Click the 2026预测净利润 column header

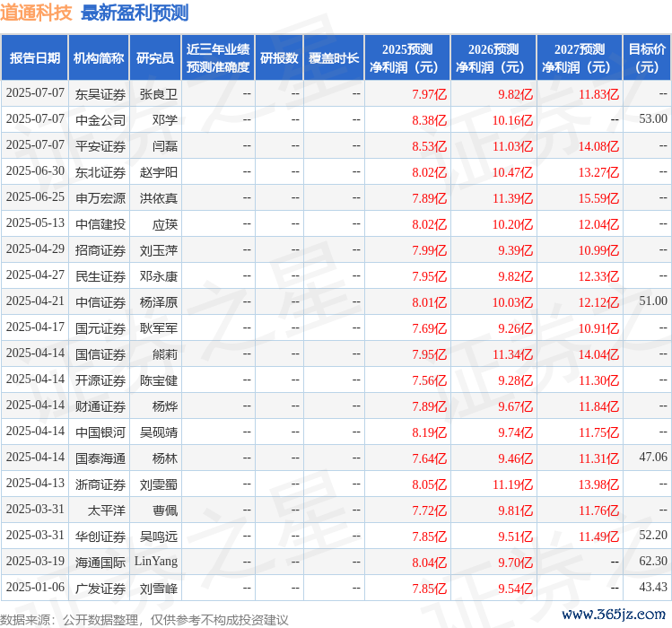493,58
